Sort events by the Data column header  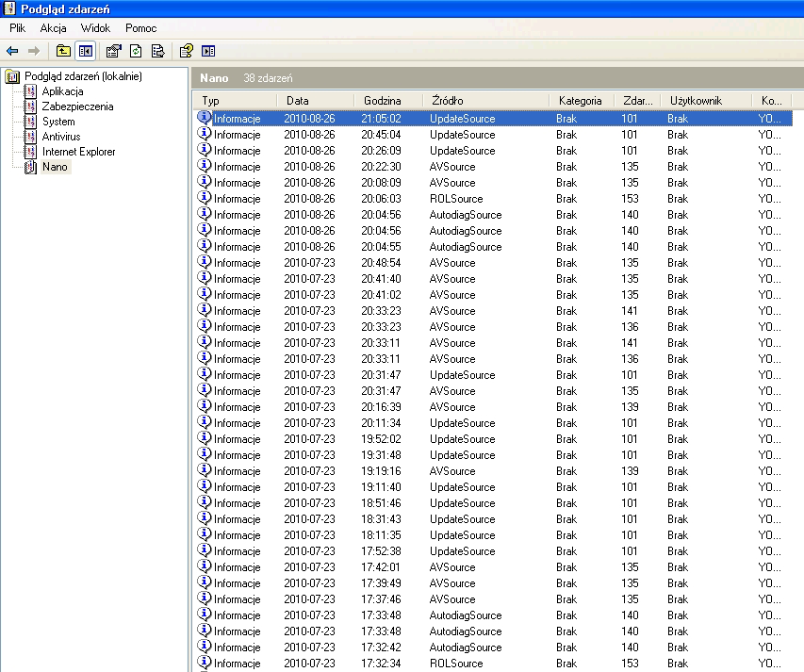316,101
